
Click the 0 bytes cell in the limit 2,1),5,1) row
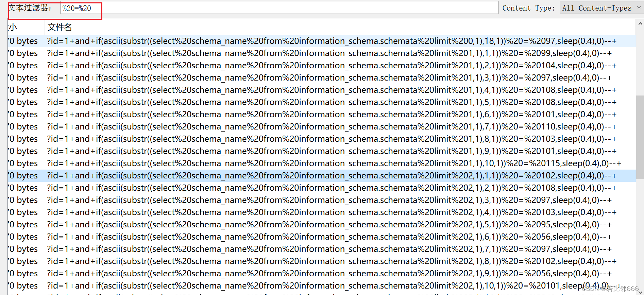pyautogui.click(x=23, y=225)
